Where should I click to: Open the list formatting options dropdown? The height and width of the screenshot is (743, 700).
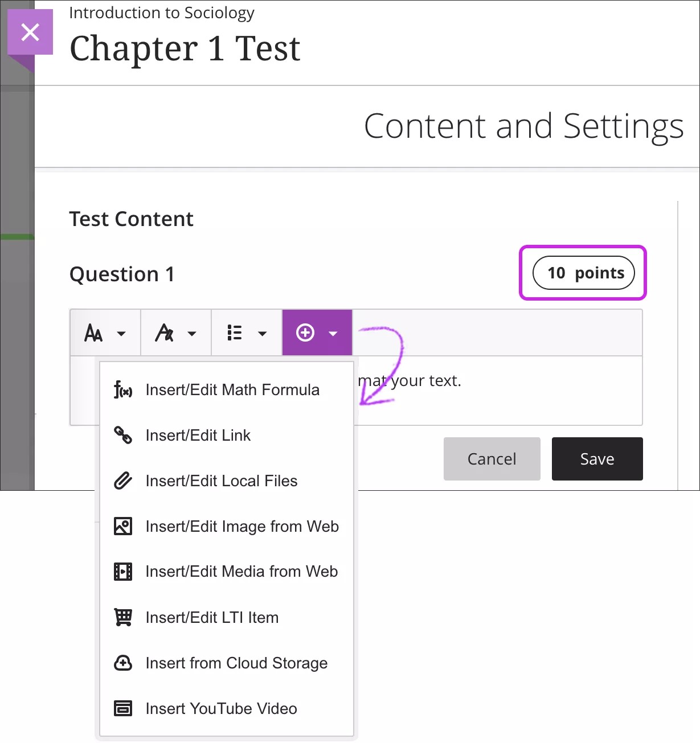tap(246, 332)
